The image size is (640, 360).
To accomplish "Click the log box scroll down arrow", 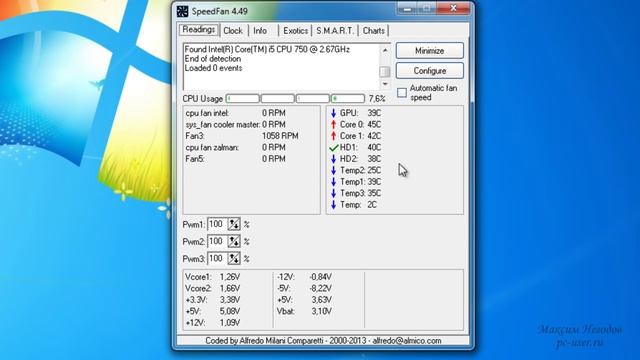I will pos(385,84).
